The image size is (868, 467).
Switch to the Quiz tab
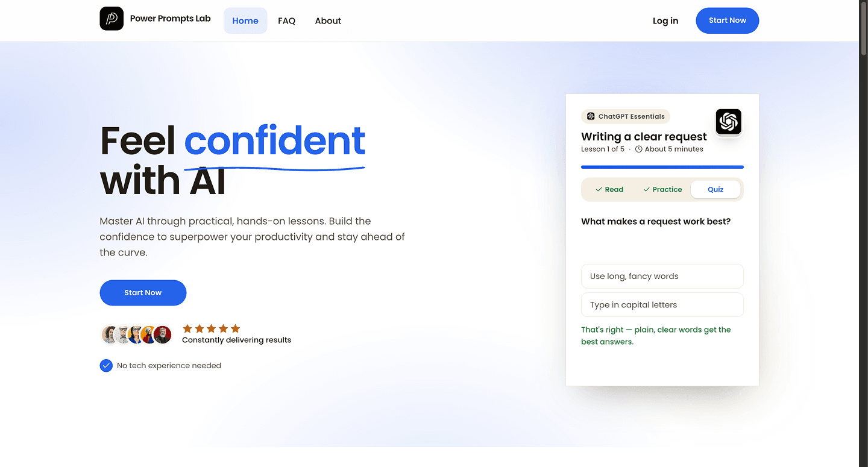pyautogui.click(x=715, y=189)
